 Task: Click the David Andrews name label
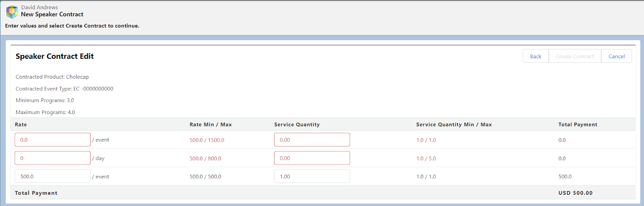click(x=39, y=7)
